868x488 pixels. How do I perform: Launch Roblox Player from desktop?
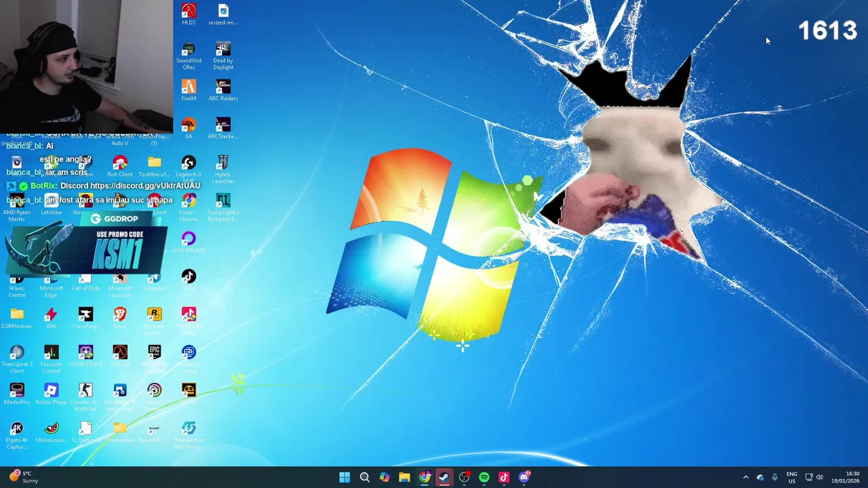tap(51, 394)
